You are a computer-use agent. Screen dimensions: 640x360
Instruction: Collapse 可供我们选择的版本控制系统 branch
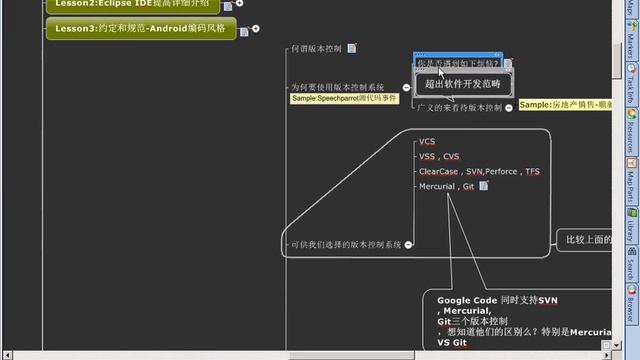(x=408, y=244)
